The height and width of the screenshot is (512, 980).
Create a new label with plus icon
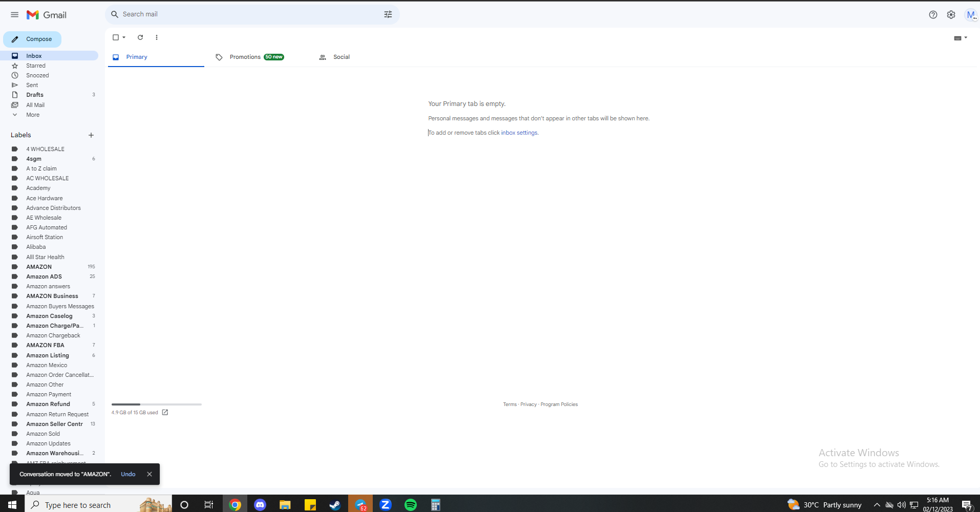91,135
